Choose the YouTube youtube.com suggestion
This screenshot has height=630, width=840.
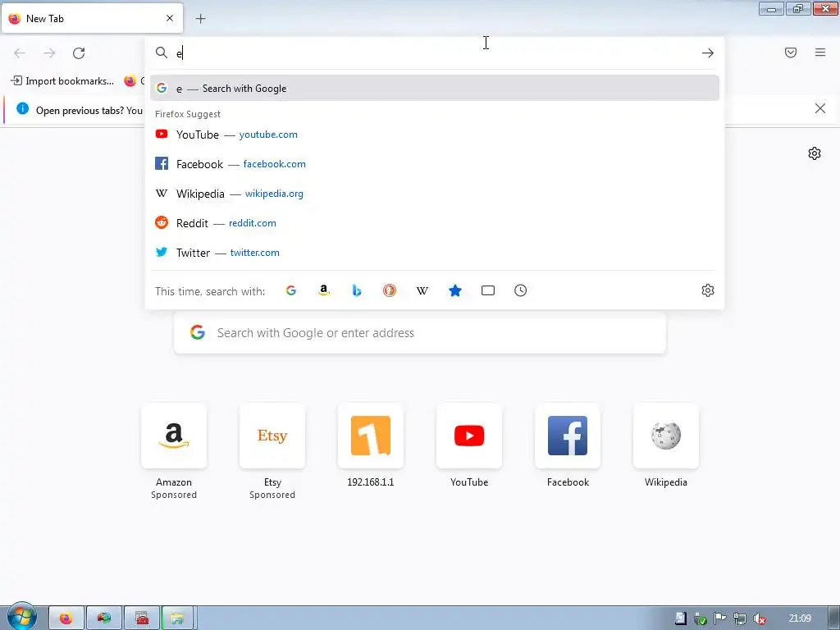(435, 135)
